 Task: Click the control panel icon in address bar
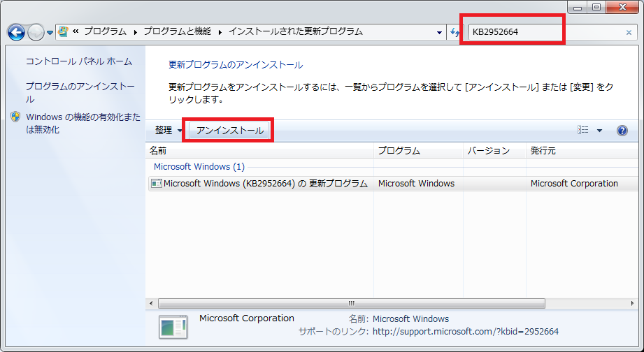point(64,32)
